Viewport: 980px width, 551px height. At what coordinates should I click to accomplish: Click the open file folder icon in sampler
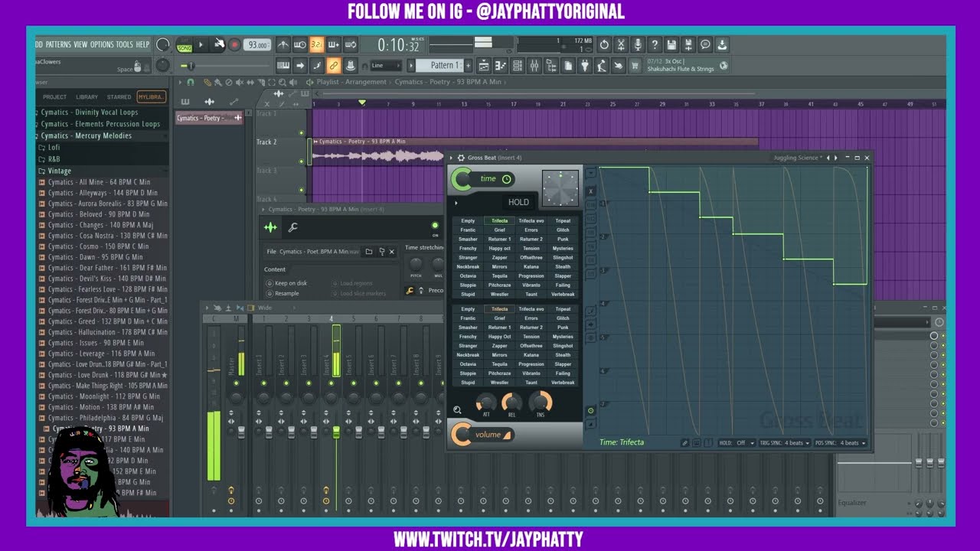369,252
